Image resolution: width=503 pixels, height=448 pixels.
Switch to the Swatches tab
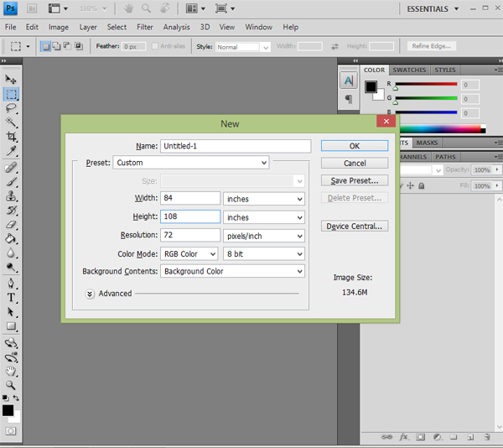pyautogui.click(x=409, y=70)
